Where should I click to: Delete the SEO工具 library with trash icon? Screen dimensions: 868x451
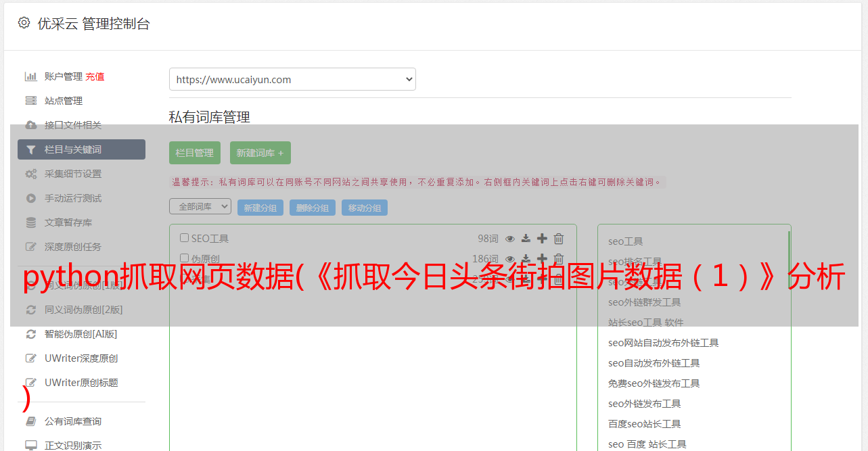[559, 238]
